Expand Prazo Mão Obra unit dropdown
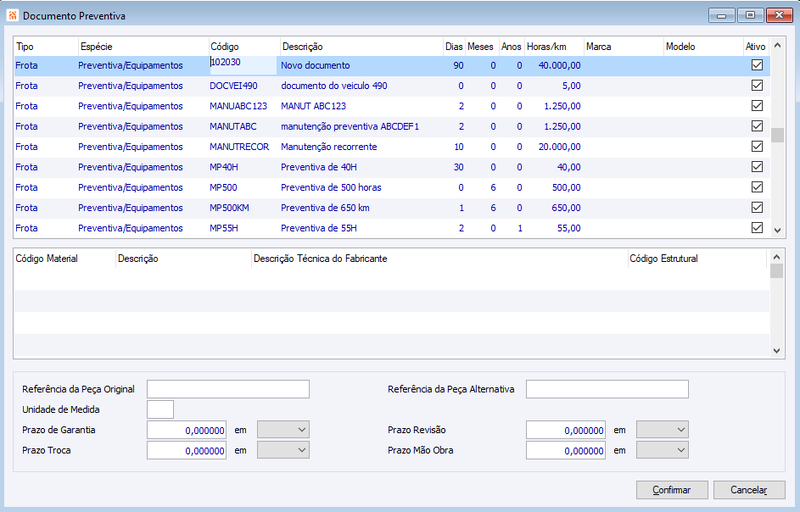 [x=662, y=450]
